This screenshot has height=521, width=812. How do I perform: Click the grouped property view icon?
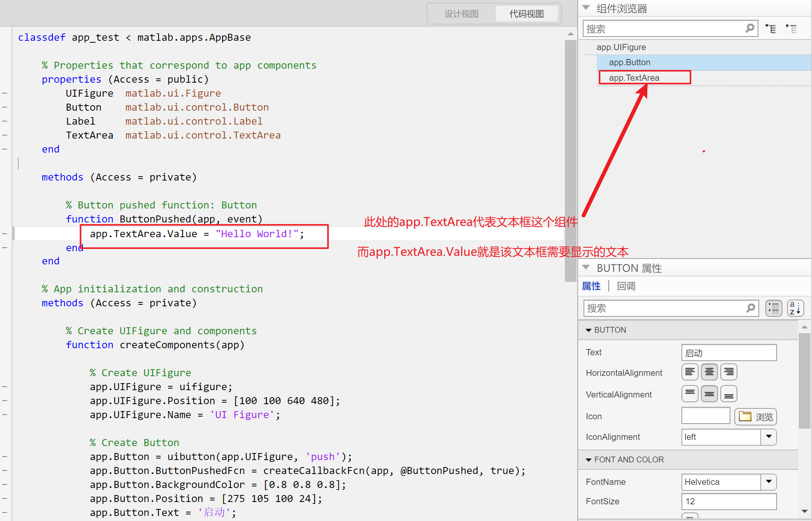(774, 308)
